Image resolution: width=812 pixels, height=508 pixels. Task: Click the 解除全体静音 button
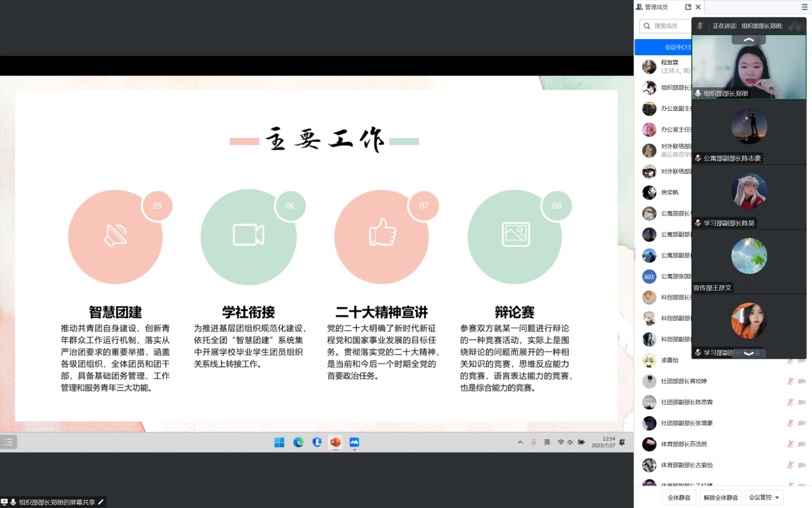point(720,498)
